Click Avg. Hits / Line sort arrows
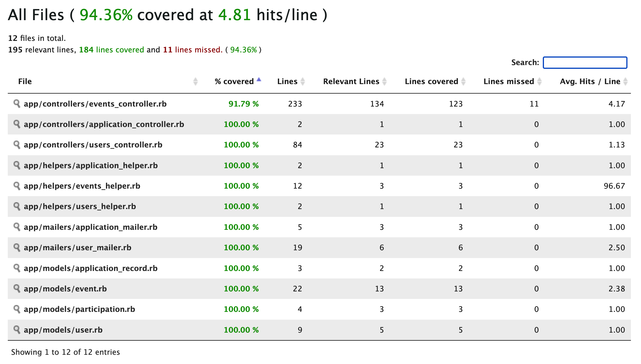 tap(625, 81)
